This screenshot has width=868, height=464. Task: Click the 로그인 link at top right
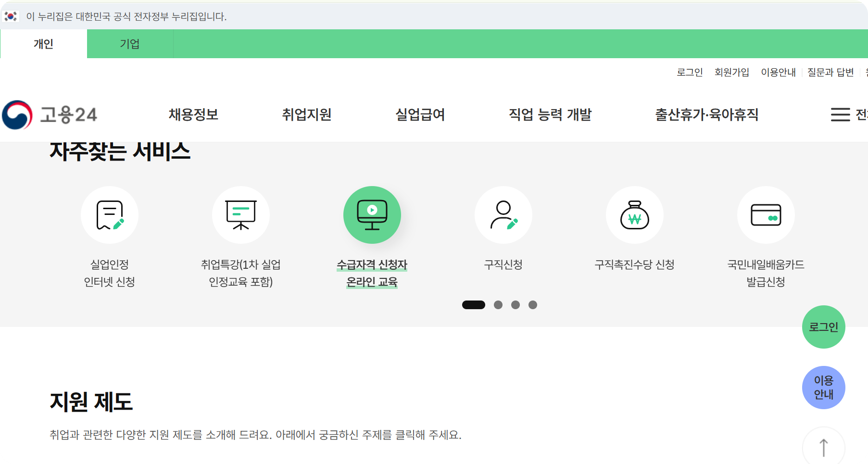pyautogui.click(x=690, y=72)
